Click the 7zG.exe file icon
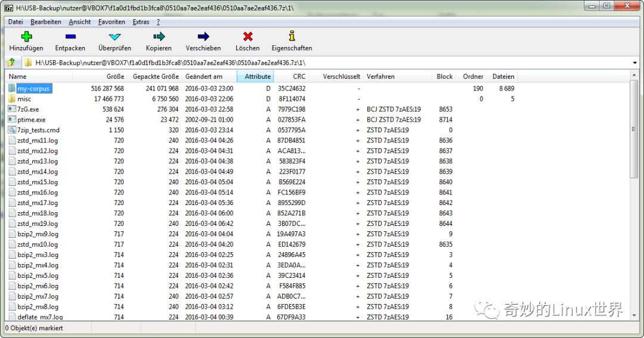 [12, 109]
